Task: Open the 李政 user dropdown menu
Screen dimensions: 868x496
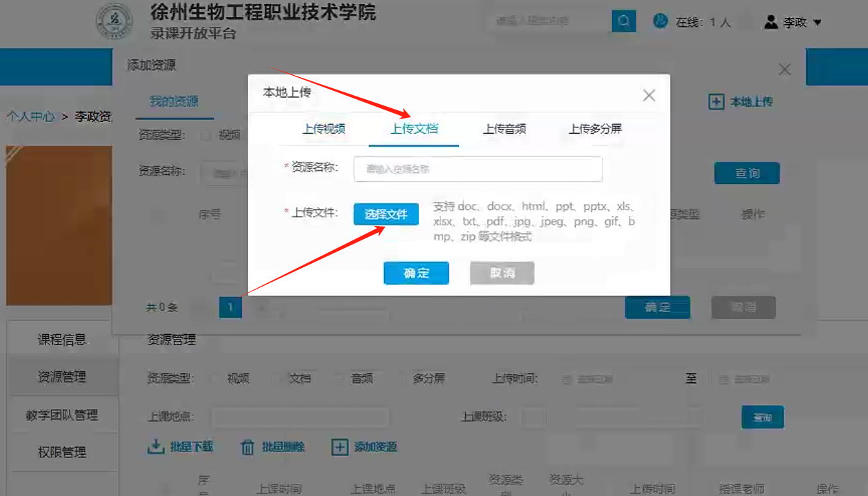Action: pos(794,22)
